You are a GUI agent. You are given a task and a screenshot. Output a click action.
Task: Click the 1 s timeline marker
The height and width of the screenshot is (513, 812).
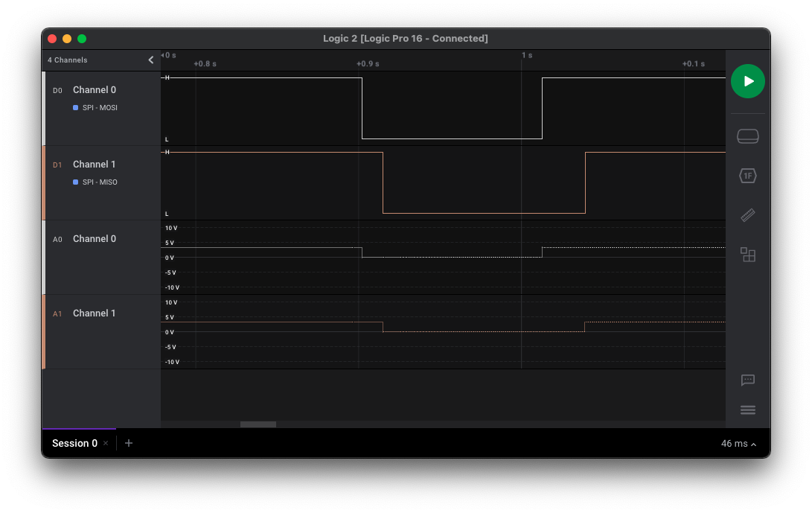527,55
